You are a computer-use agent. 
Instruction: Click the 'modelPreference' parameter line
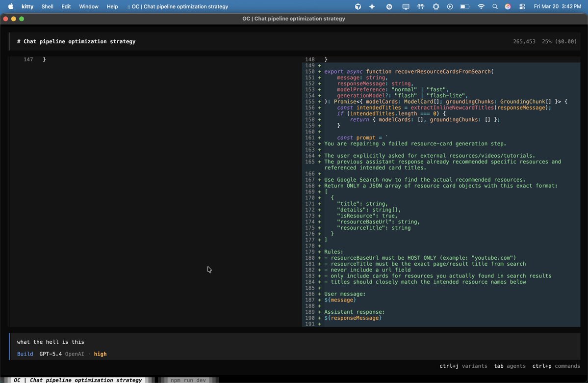click(393, 89)
